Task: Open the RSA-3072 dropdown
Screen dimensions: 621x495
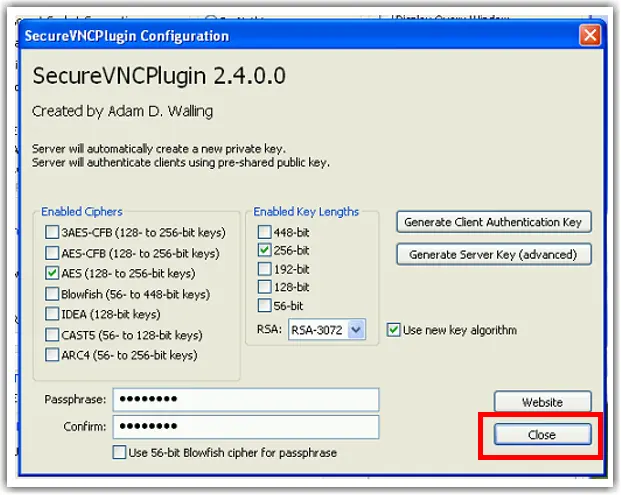Action: [327, 329]
